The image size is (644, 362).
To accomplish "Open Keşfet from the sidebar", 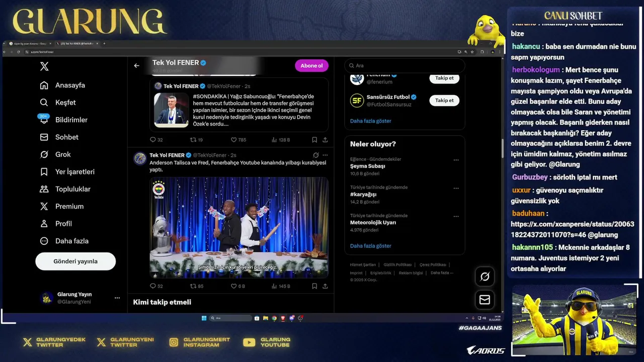I will click(x=58, y=103).
